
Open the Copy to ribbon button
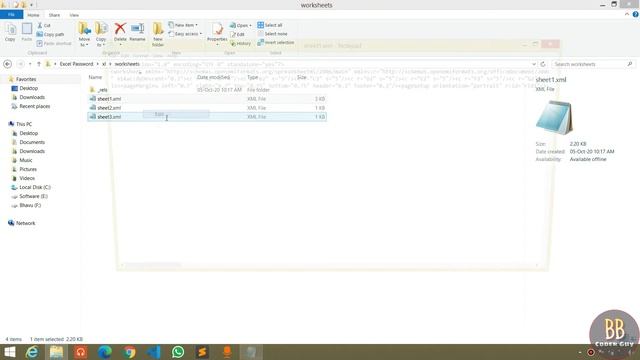coord(101,34)
